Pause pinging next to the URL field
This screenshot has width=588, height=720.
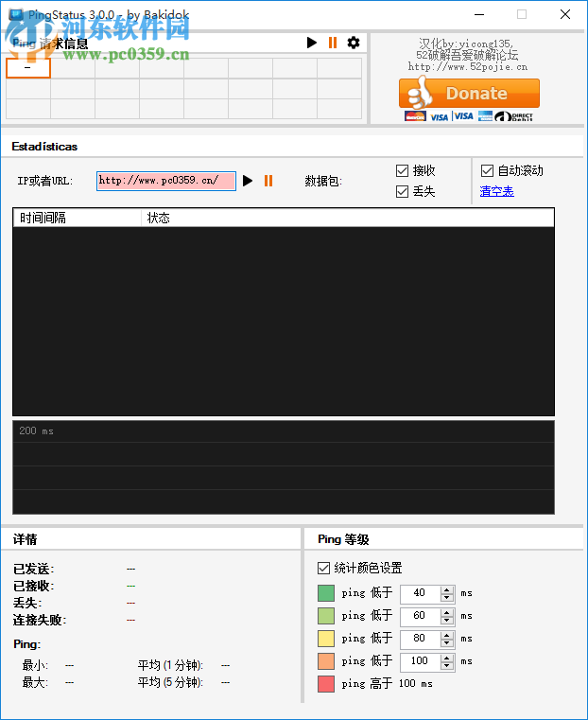point(268,181)
